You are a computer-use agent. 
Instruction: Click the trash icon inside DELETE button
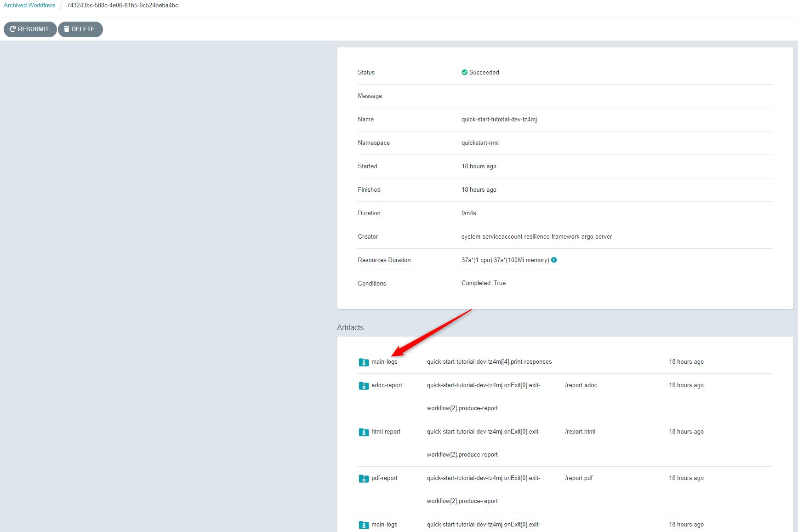point(66,29)
